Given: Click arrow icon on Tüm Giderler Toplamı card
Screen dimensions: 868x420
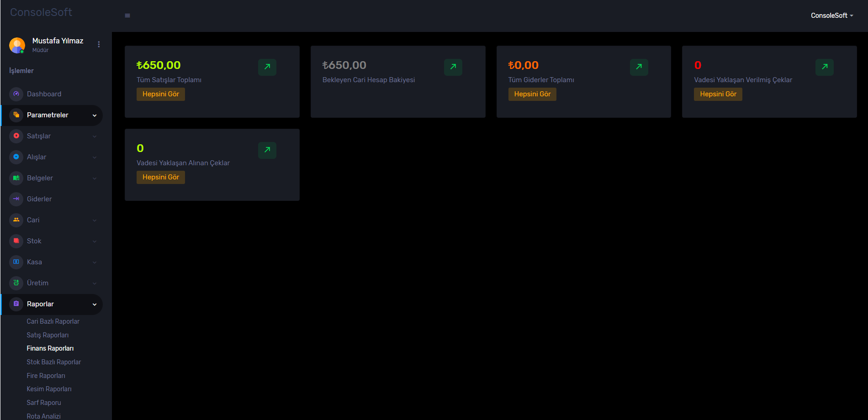Looking at the screenshot, I should coord(639,67).
